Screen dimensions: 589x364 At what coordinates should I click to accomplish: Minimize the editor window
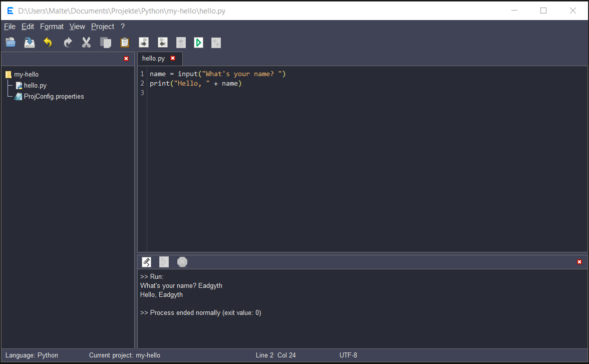pyautogui.click(x=514, y=11)
